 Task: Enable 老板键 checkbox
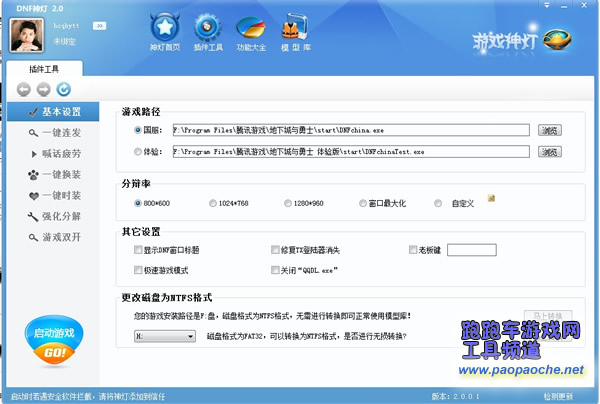click(x=413, y=250)
